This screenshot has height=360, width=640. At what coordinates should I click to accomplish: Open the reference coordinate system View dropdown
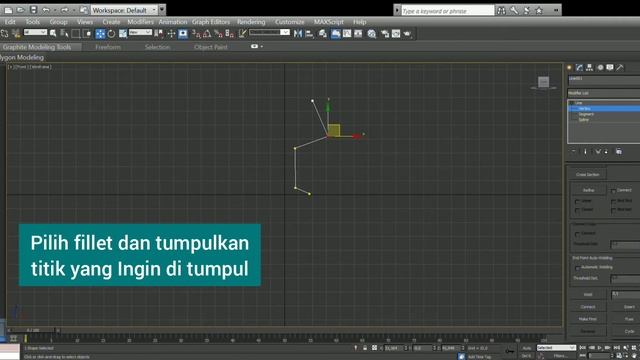[140, 33]
